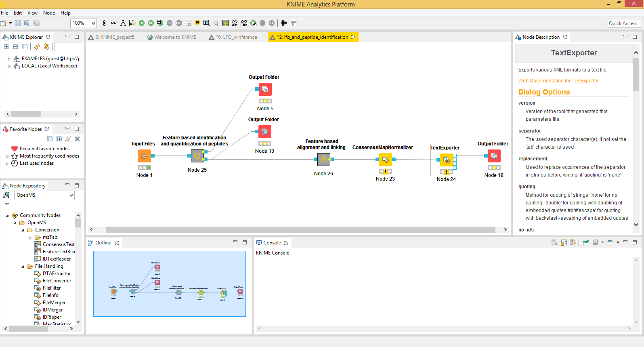Open the yellow node annotation tool
This screenshot has height=347, width=644.
(197, 23)
